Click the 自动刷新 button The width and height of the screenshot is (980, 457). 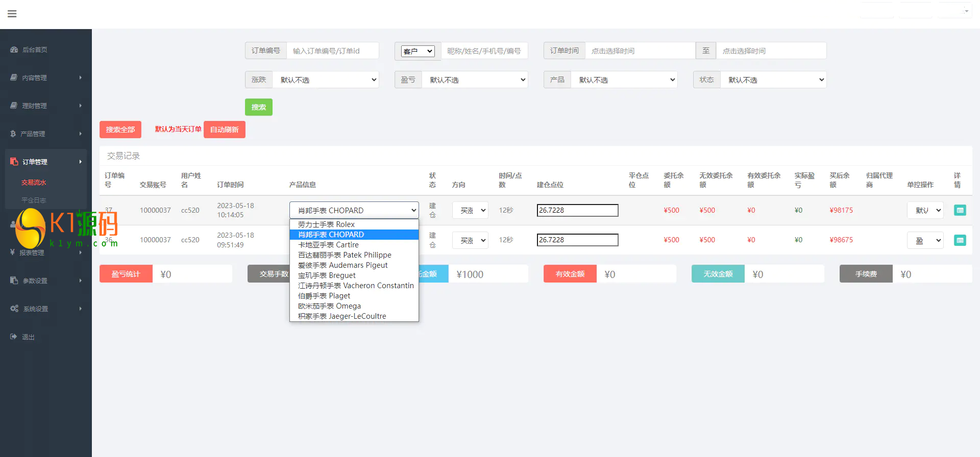pyautogui.click(x=225, y=130)
